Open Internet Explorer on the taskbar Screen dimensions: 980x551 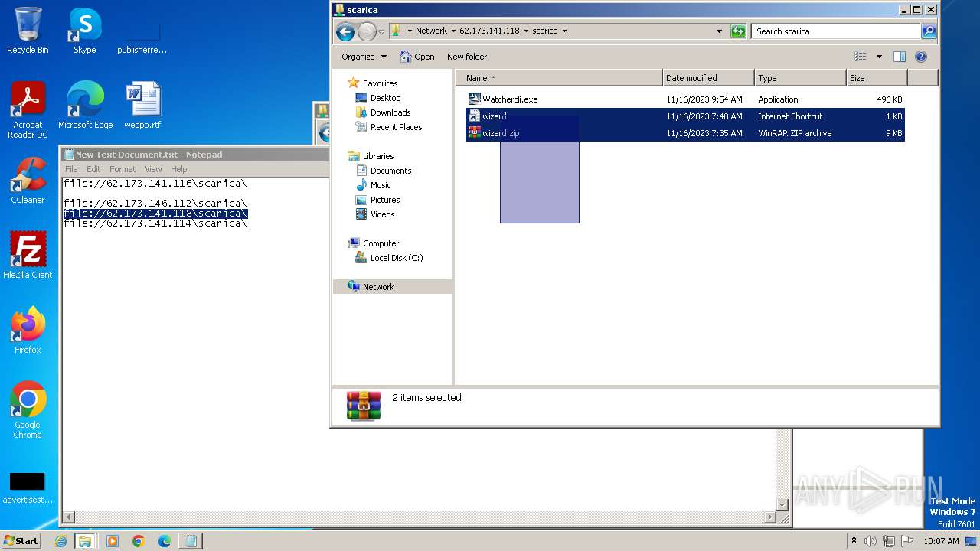[x=60, y=541]
